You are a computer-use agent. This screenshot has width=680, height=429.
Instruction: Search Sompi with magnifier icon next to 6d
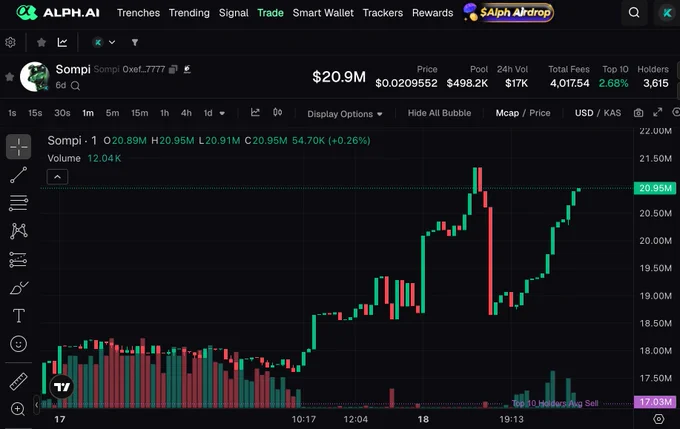[75, 85]
